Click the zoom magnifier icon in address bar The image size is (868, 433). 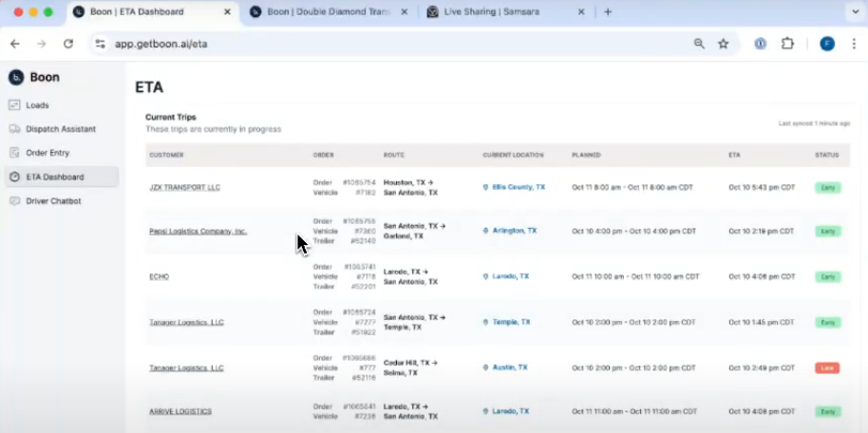(x=699, y=44)
